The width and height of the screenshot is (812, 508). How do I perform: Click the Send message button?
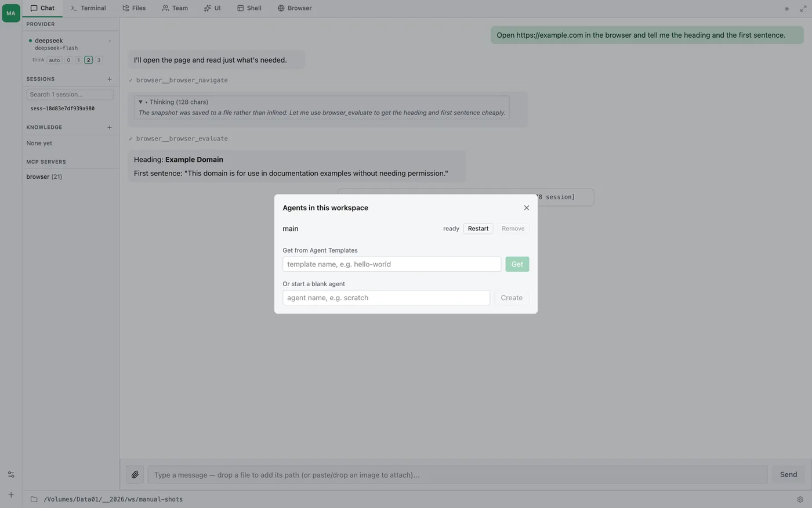tap(788, 474)
